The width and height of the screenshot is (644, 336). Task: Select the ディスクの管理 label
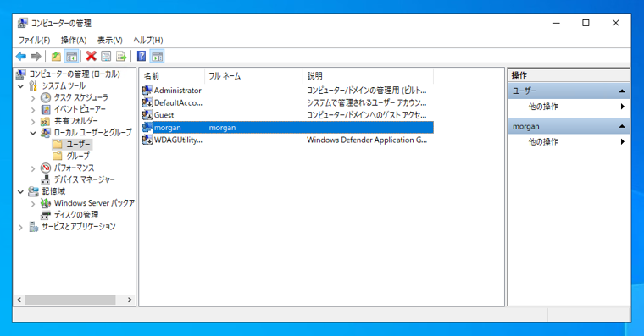click(x=76, y=215)
